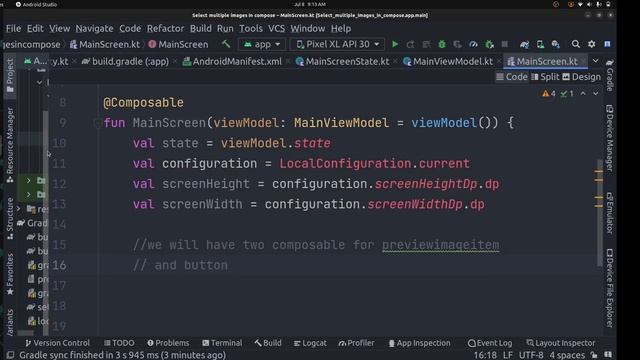This screenshot has height=360, width=640.
Task: Click the tool windows toggle icon in status bar corner
Action: pos(10,355)
